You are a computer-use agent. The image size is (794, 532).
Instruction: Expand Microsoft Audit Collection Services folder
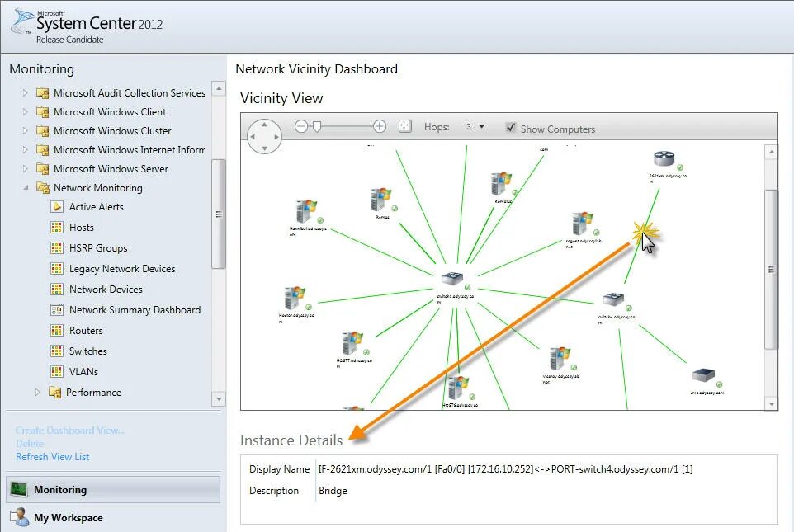pyautogui.click(x=25, y=92)
